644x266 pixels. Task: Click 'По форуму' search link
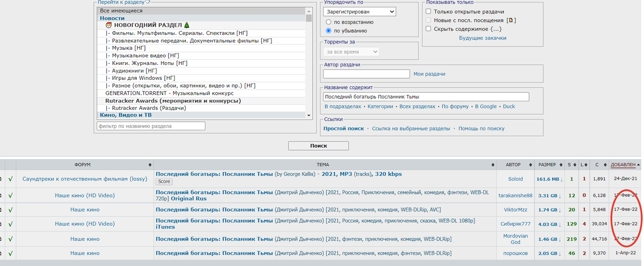coord(455,107)
